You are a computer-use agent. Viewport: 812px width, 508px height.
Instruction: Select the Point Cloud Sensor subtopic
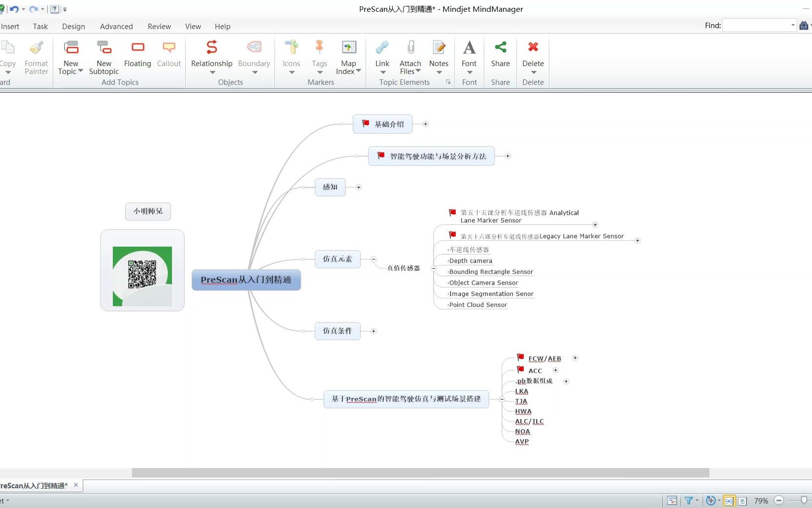point(477,305)
